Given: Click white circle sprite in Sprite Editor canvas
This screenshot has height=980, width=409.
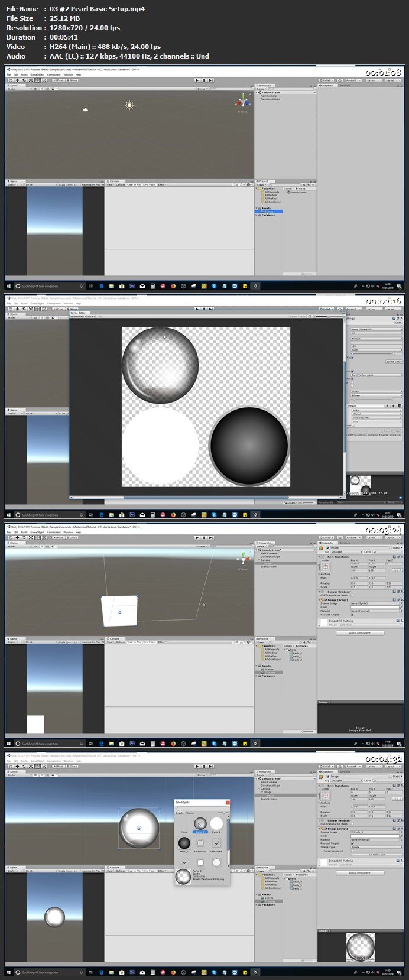Looking at the screenshot, I should (160, 446).
